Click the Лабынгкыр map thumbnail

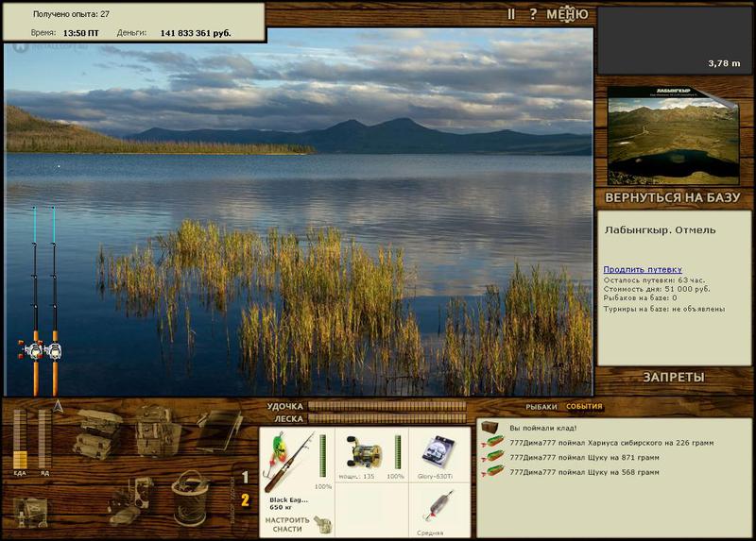[x=673, y=136]
